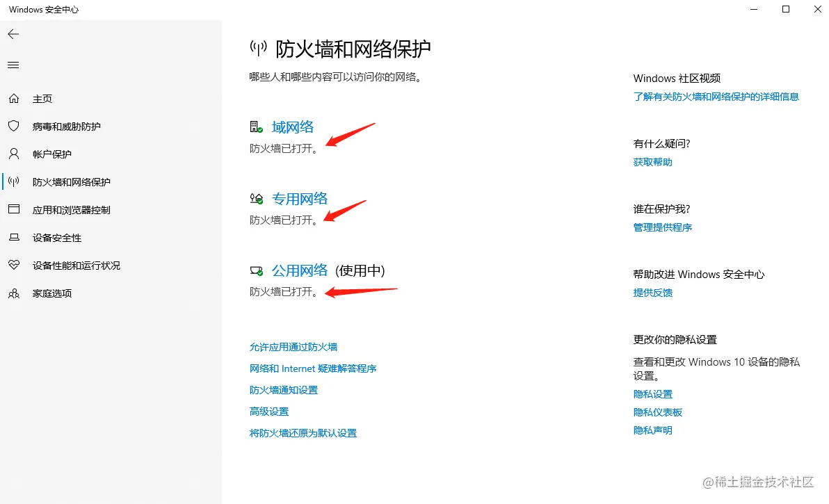
Task: Click the public network icon beside 公用网络
Action: pos(256,271)
